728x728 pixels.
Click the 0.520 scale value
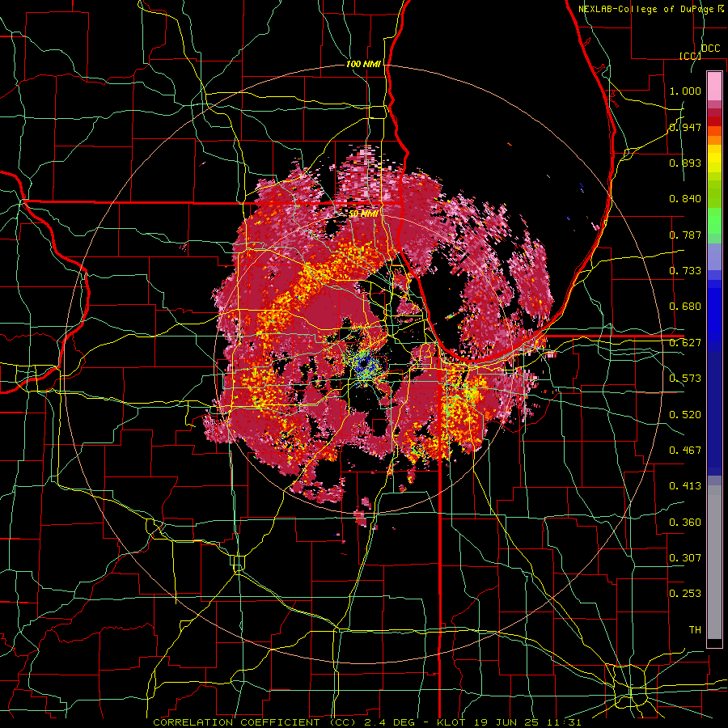coord(685,415)
